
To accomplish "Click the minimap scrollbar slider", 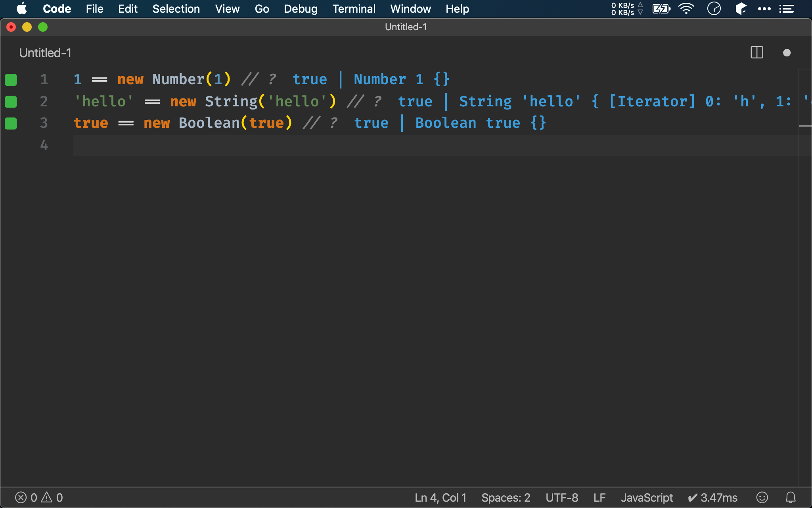I will coord(805,126).
